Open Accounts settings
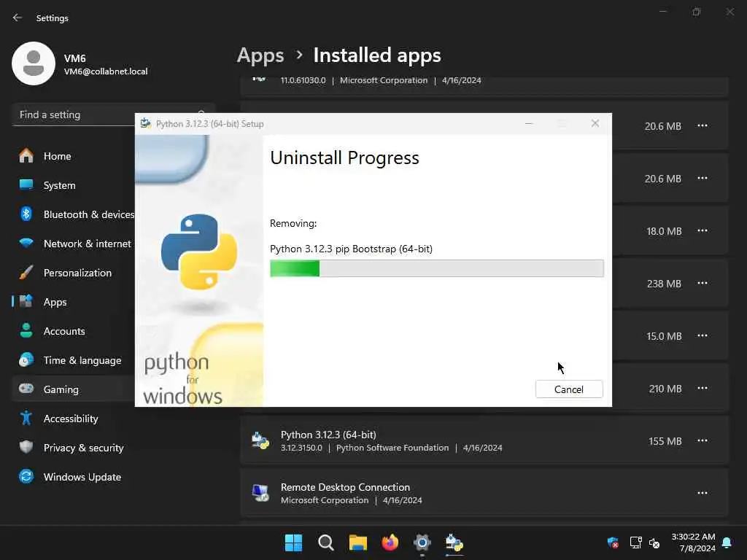The image size is (747, 560). pos(73,331)
